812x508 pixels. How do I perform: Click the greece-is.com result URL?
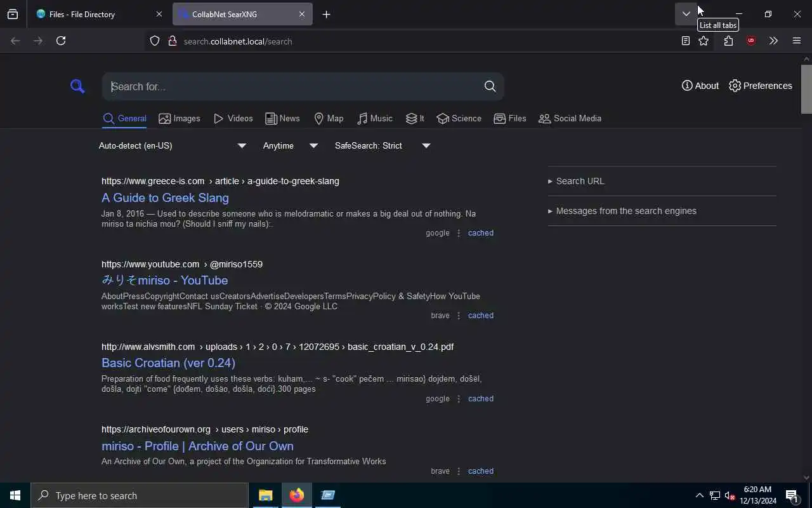pos(220,181)
